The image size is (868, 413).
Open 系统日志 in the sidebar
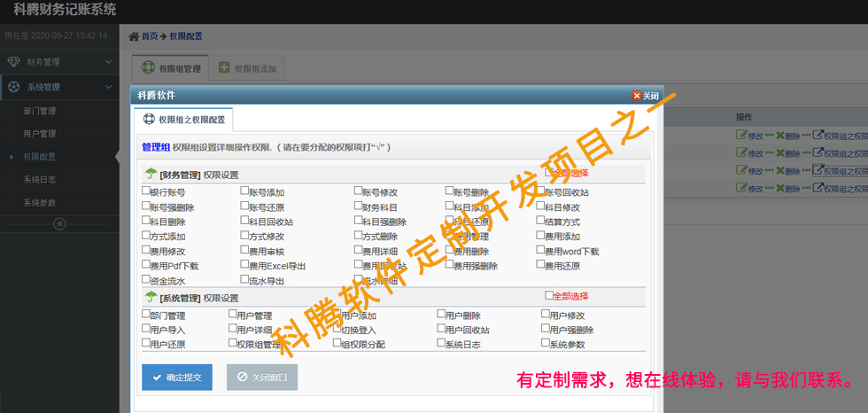pos(40,180)
